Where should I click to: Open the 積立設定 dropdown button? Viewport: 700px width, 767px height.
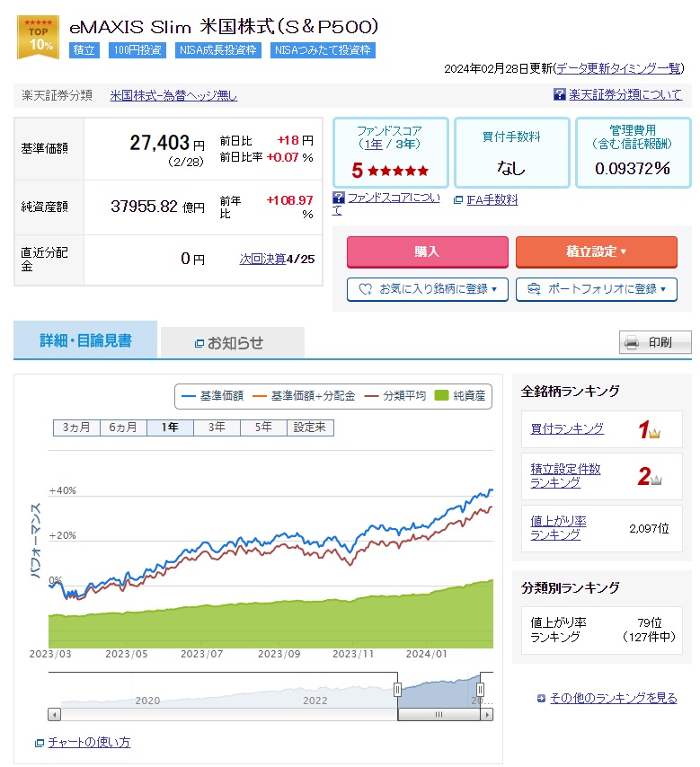click(597, 251)
